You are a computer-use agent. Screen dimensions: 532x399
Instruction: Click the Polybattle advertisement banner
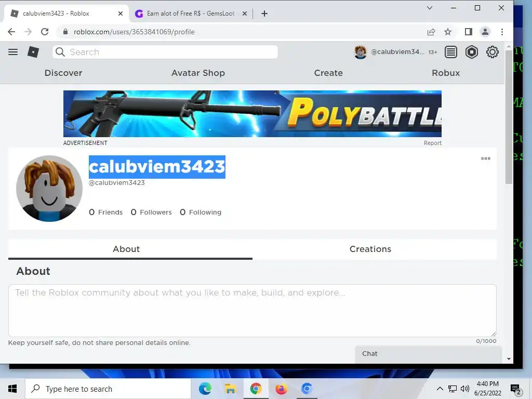pos(252,114)
